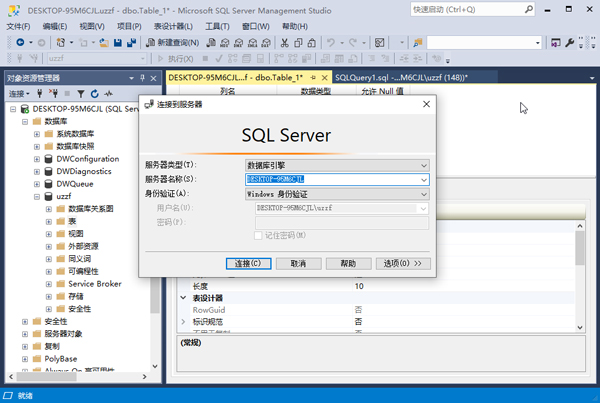Viewport: 600px width, 403px height.
Task: Expand the 安全性 node under uzzf
Action: [48, 309]
